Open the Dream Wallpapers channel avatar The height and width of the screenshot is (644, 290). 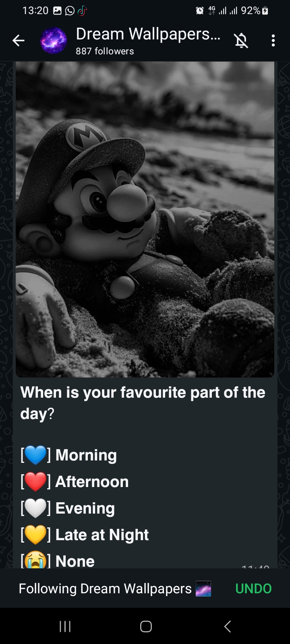coord(53,41)
